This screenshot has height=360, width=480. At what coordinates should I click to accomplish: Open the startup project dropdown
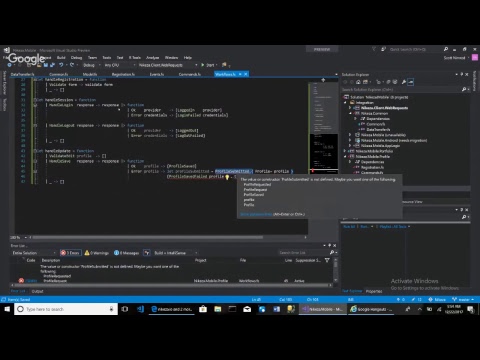coord(168,65)
